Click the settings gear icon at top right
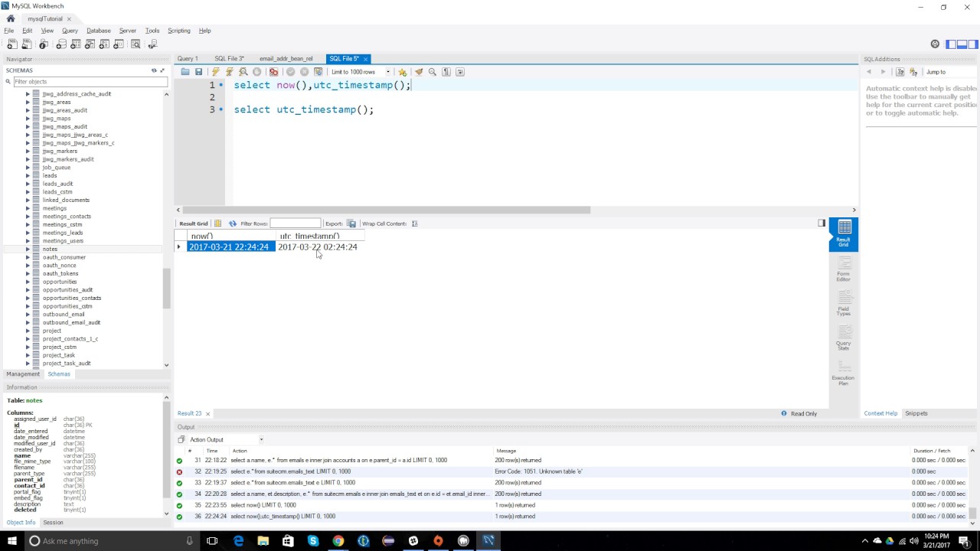The height and width of the screenshot is (551, 980). 935,44
